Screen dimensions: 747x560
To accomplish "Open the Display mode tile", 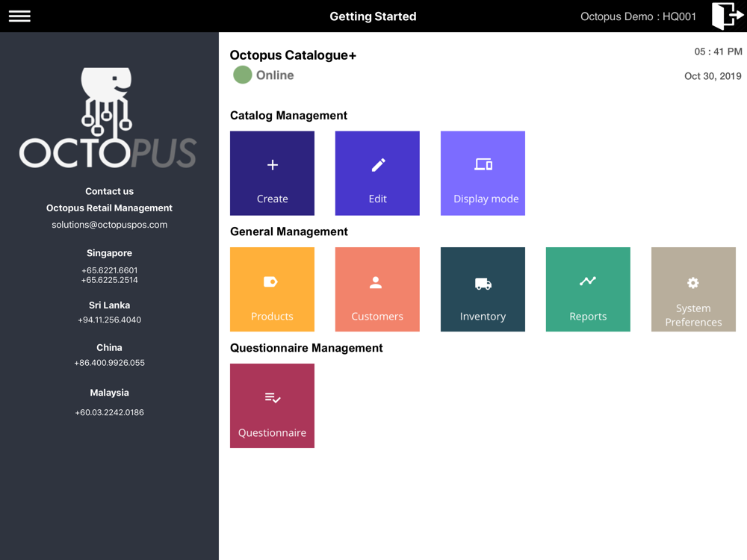I will pyautogui.click(x=483, y=173).
